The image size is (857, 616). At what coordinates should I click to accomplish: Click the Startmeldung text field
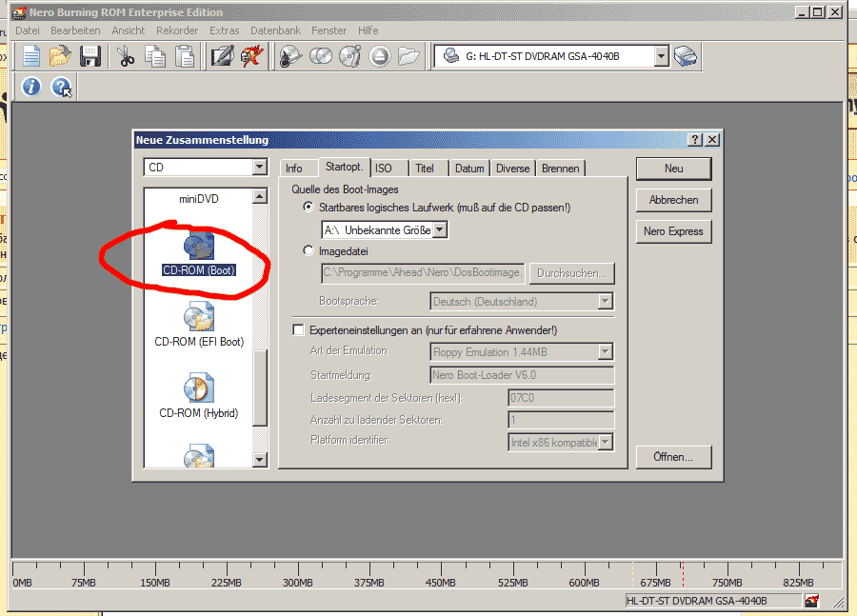click(x=522, y=375)
